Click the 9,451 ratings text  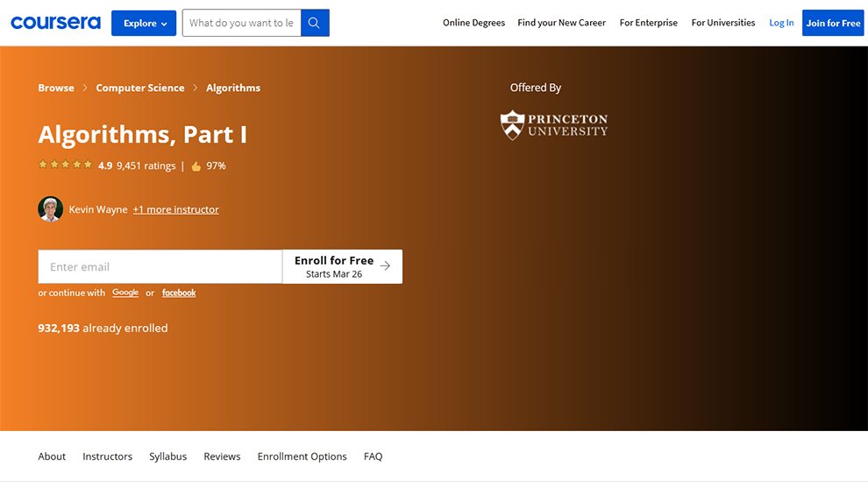click(146, 166)
